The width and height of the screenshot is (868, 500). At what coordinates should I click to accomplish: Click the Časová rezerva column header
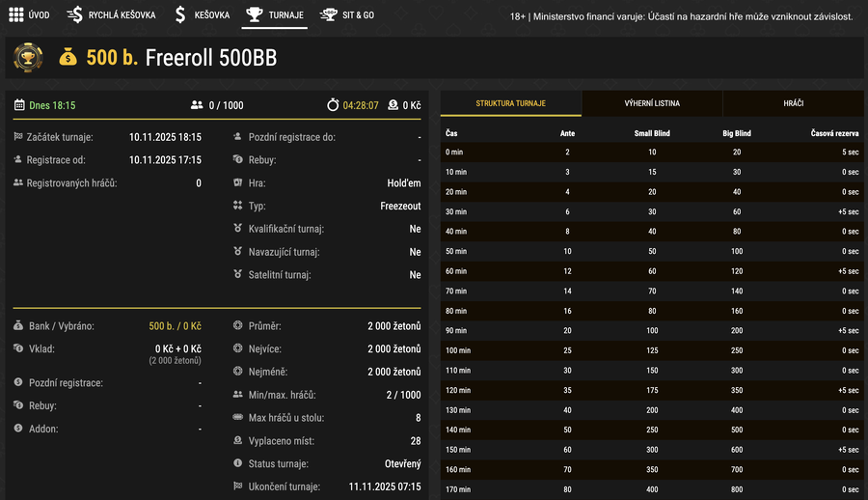[x=835, y=133]
